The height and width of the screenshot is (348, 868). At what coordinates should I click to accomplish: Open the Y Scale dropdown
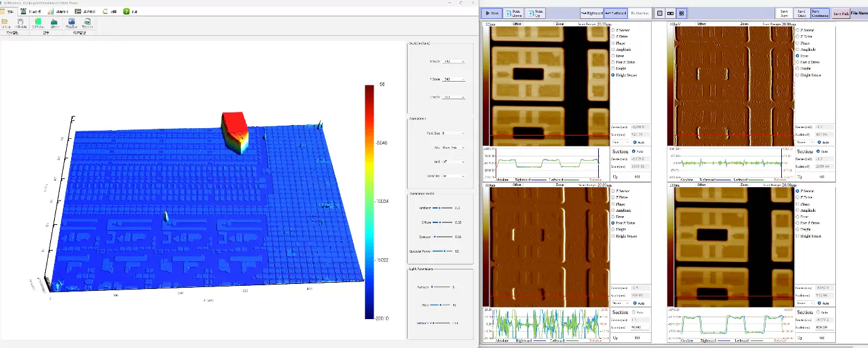(x=454, y=79)
